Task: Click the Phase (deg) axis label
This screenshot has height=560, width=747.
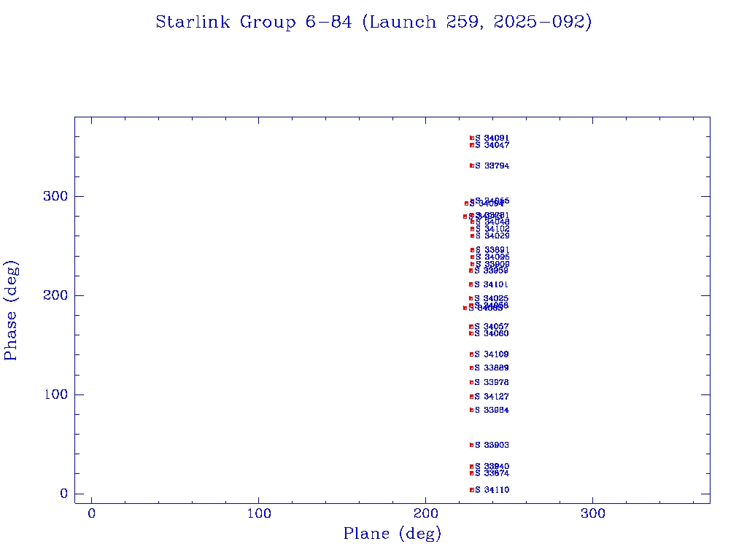Action: 12,310
